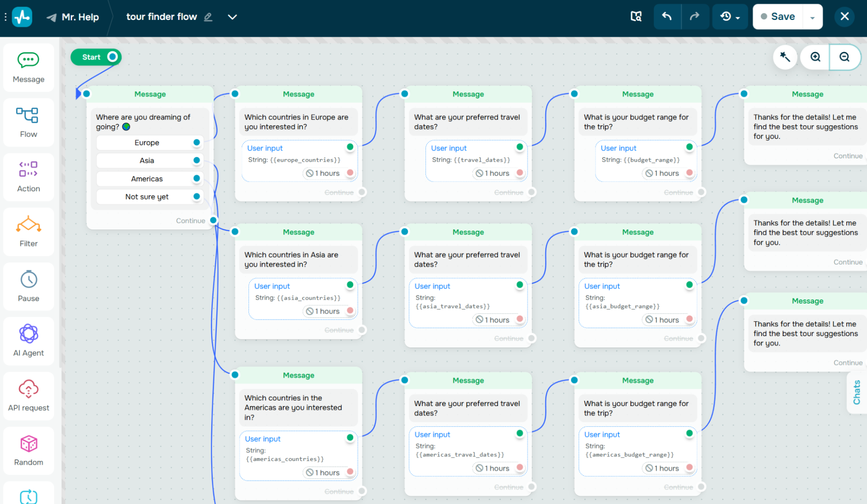Select the API request block
Viewport: 867px width, 504px height.
pyautogui.click(x=28, y=396)
